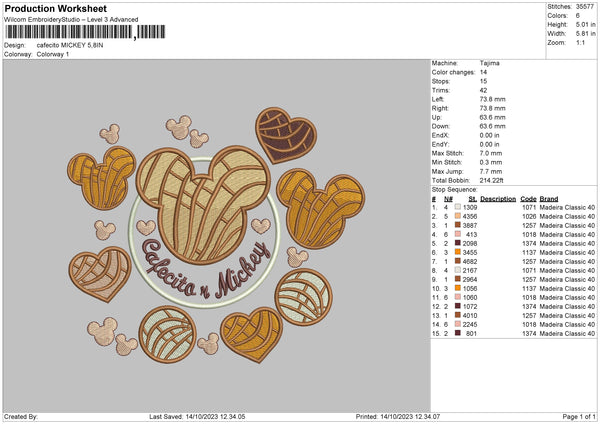
Task: Click the 'Last Saved: 14/10/2023 12.34.05' footer
Action: tap(197, 416)
